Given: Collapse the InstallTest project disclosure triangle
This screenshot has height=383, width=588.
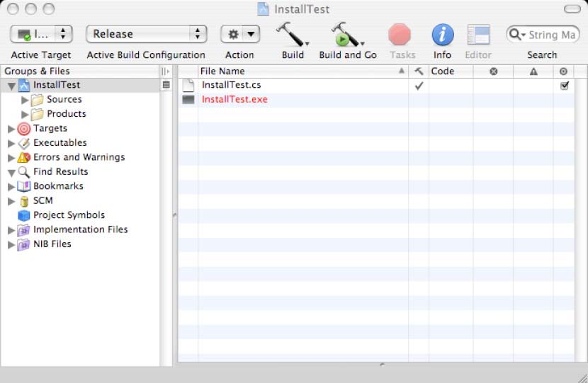Looking at the screenshot, I should (x=11, y=86).
